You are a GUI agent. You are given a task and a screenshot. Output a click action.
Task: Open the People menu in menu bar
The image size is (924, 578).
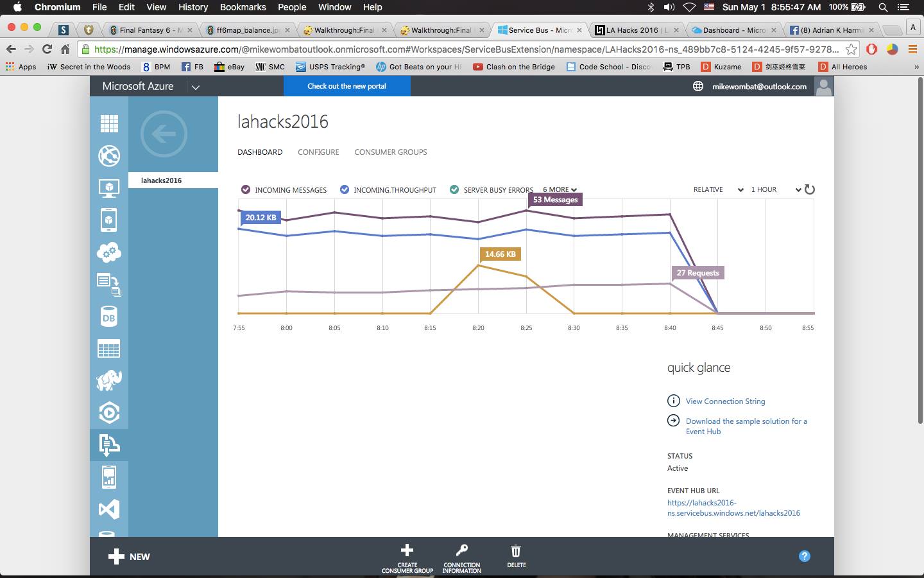click(x=292, y=7)
